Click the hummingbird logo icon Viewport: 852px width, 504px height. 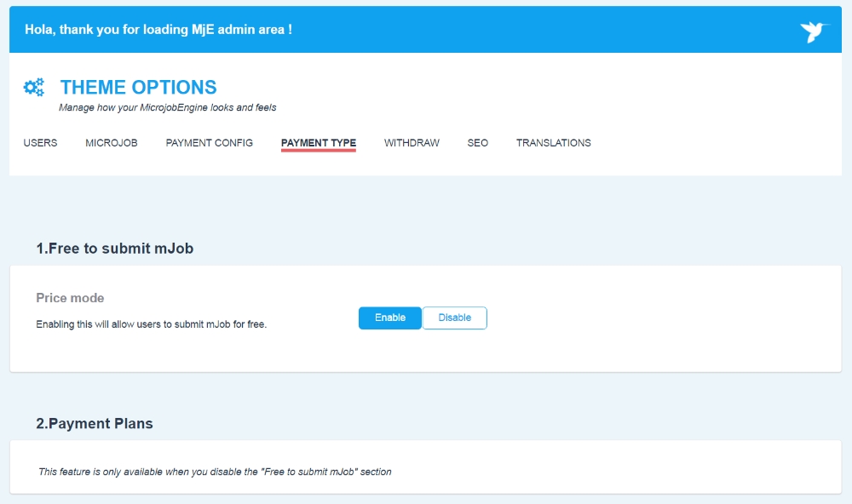[x=815, y=31]
